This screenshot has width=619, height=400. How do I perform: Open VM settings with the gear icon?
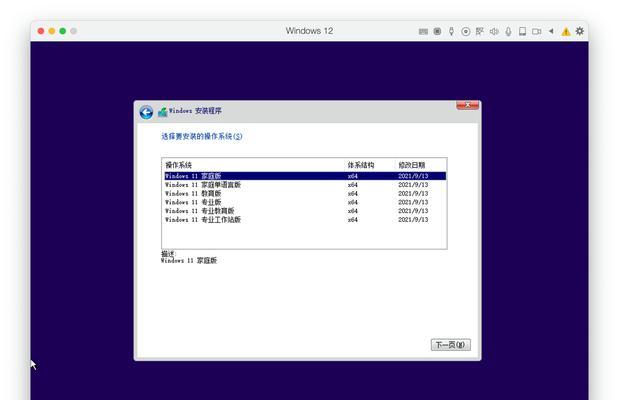coord(580,31)
